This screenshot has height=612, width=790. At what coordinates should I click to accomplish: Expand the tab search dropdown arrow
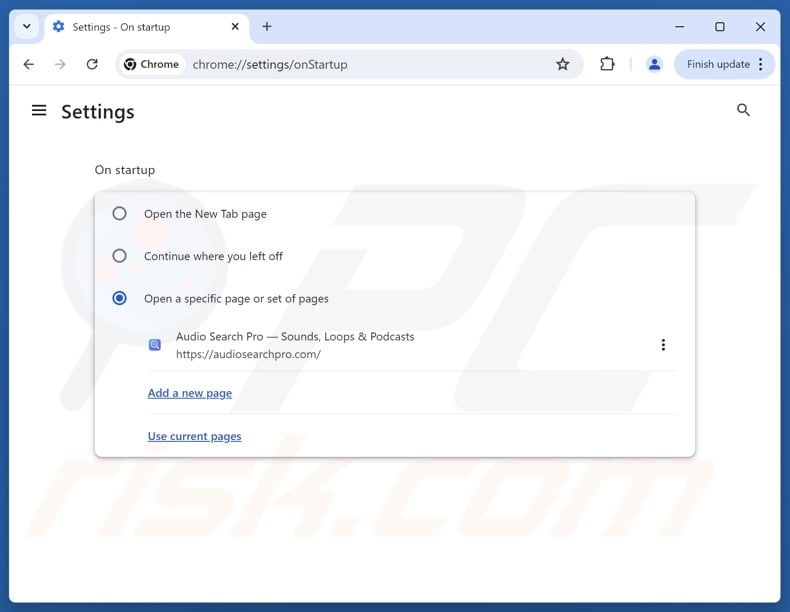tap(26, 27)
